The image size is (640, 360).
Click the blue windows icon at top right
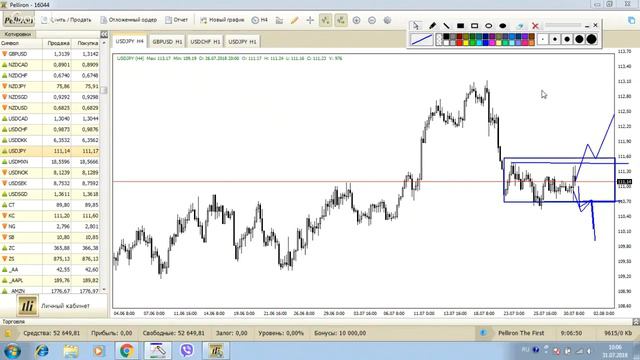[631, 20]
